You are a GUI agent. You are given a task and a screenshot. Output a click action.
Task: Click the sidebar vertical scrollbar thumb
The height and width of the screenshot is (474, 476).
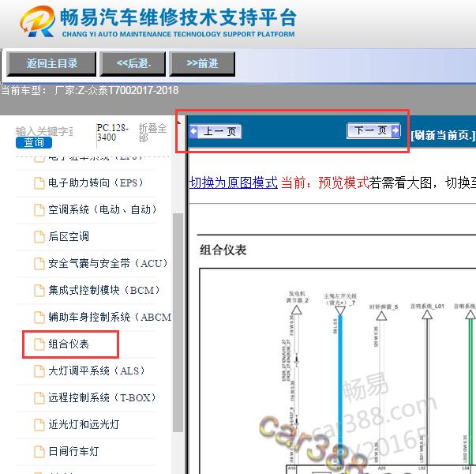[178, 322]
